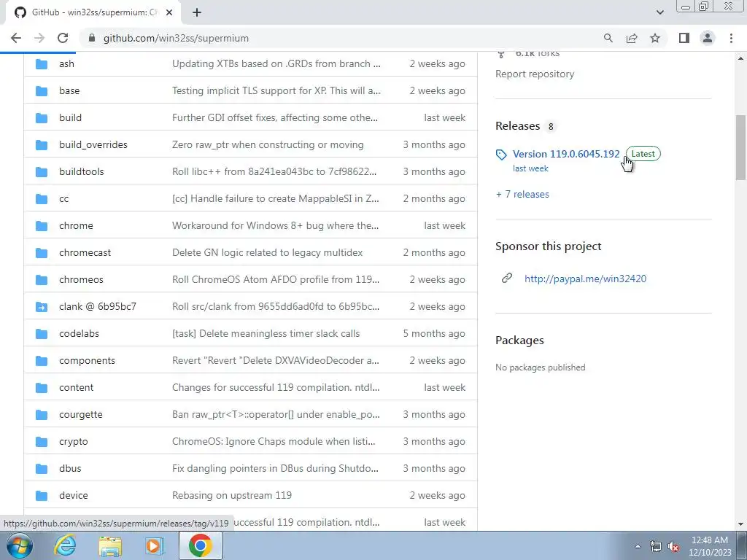
Task: Open the three-dot Chrome menu
Action: [731, 38]
